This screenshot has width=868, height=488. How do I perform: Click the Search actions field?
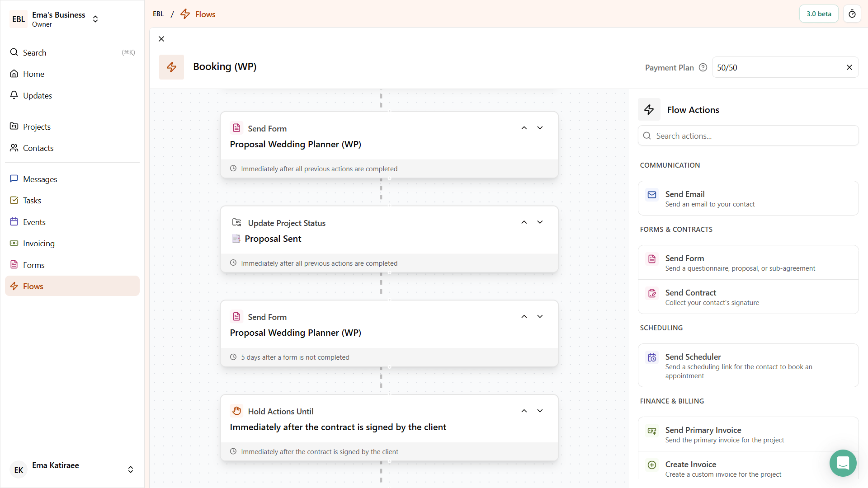coord(748,136)
